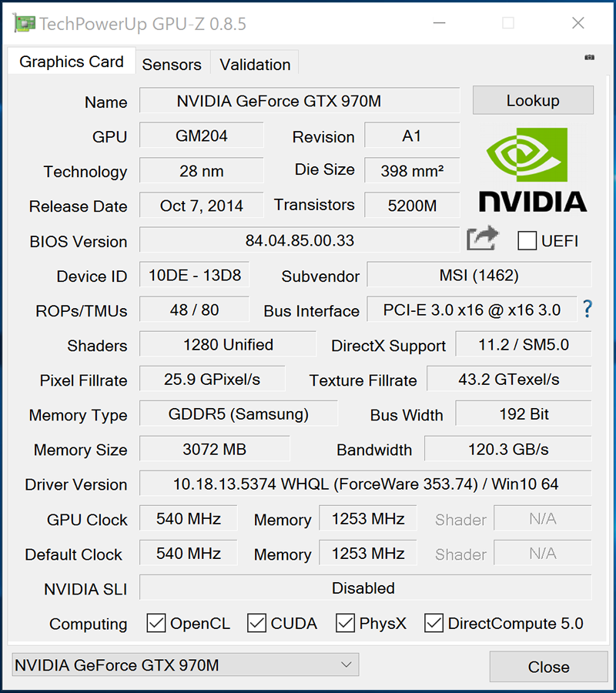Click the Release Date field Oct 7, 2014

click(x=202, y=205)
